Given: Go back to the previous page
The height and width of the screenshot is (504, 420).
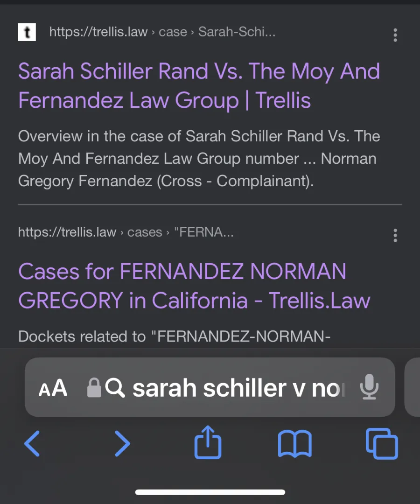Looking at the screenshot, I should tap(32, 443).
